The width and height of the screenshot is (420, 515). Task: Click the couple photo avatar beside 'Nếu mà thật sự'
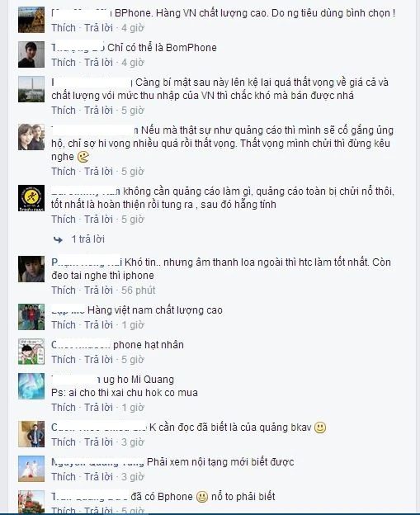point(31,137)
